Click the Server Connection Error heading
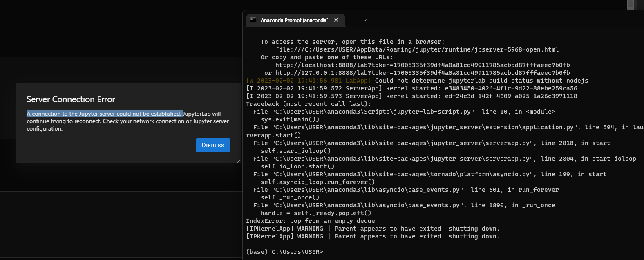Screen dimensions: 644x260 point(71,99)
